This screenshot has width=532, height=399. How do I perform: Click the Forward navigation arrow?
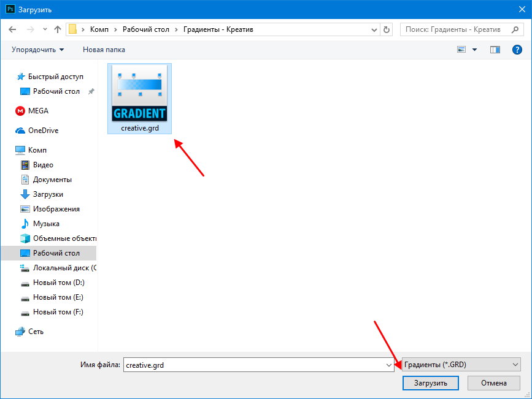31,29
